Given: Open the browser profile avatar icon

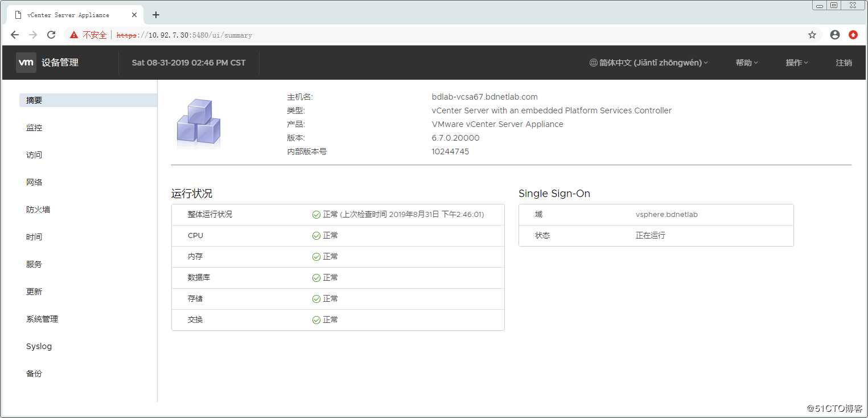Looking at the screenshot, I should point(835,35).
